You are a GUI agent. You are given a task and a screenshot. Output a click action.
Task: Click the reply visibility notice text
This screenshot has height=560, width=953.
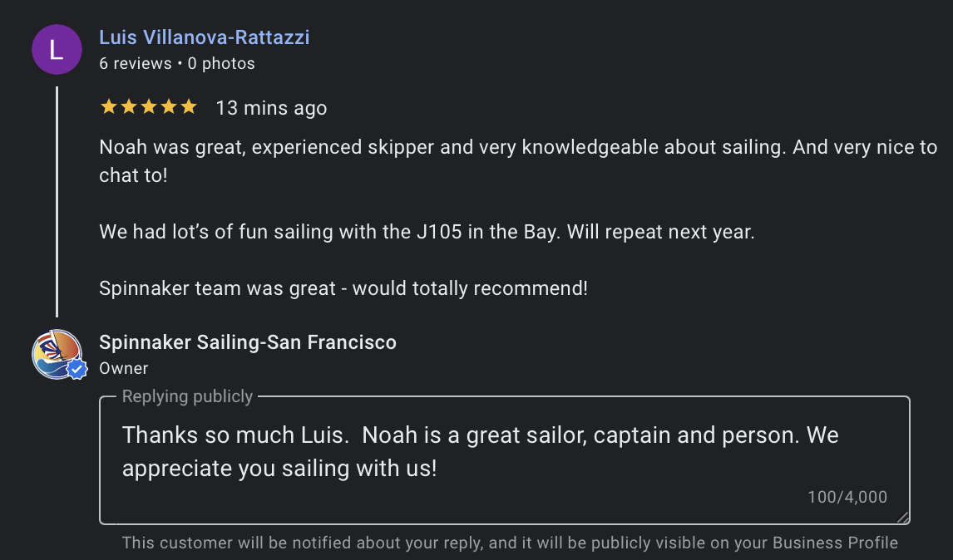click(x=510, y=543)
